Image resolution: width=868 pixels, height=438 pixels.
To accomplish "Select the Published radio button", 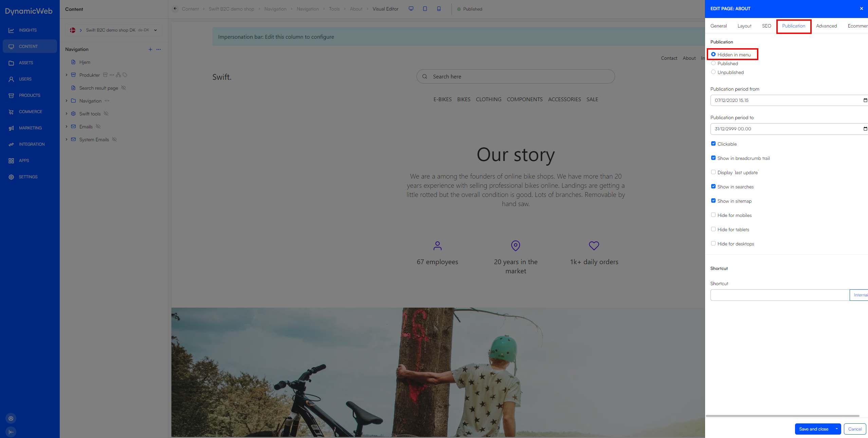I will [x=713, y=63].
